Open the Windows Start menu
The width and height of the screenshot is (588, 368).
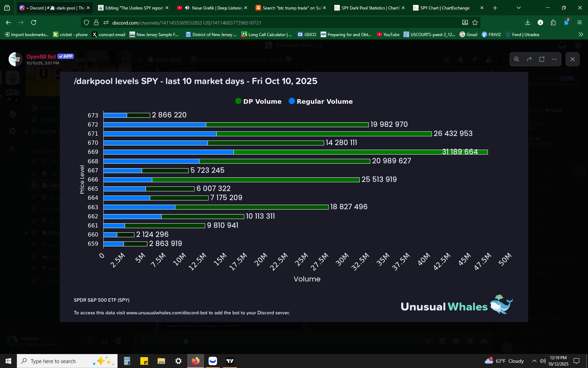[8, 361]
